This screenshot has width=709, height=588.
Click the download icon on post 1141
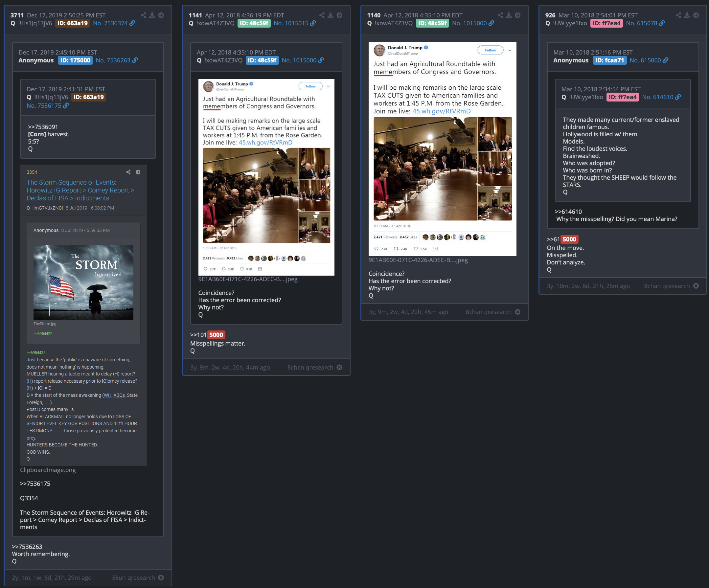[x=331, y=15]
